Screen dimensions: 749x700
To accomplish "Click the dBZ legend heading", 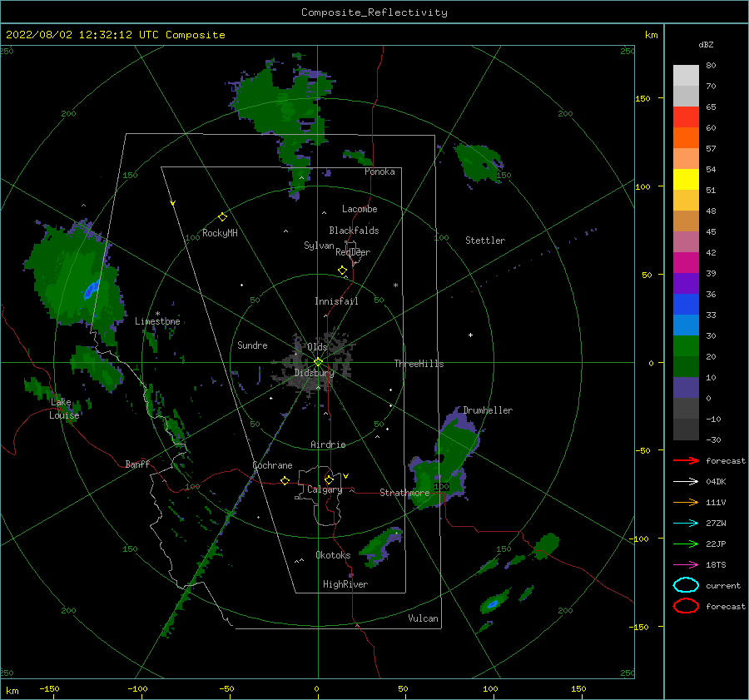I will coord(706,45).
